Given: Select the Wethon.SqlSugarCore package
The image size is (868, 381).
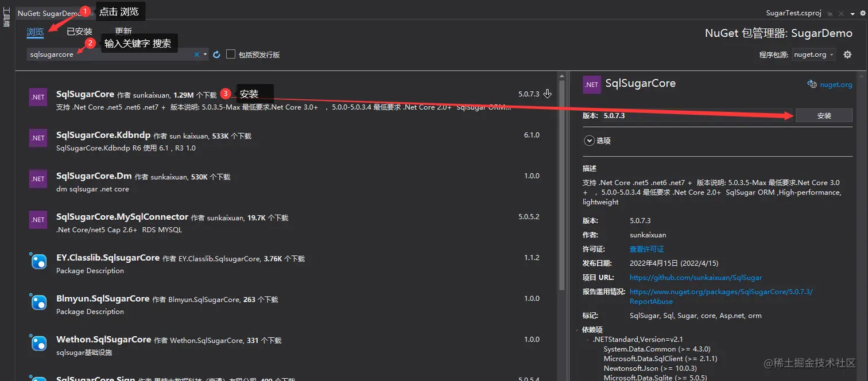Looking at the screenshot, I should coord(287,345).
